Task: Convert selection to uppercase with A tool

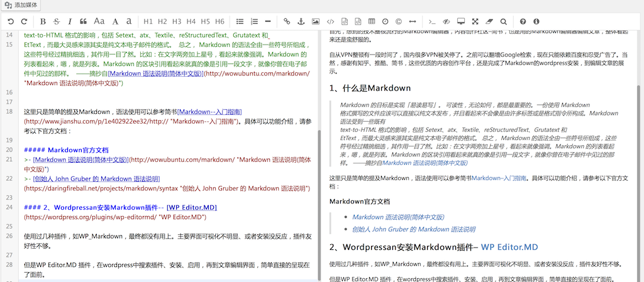Action: pyautogui.click(x=116, y=21)
